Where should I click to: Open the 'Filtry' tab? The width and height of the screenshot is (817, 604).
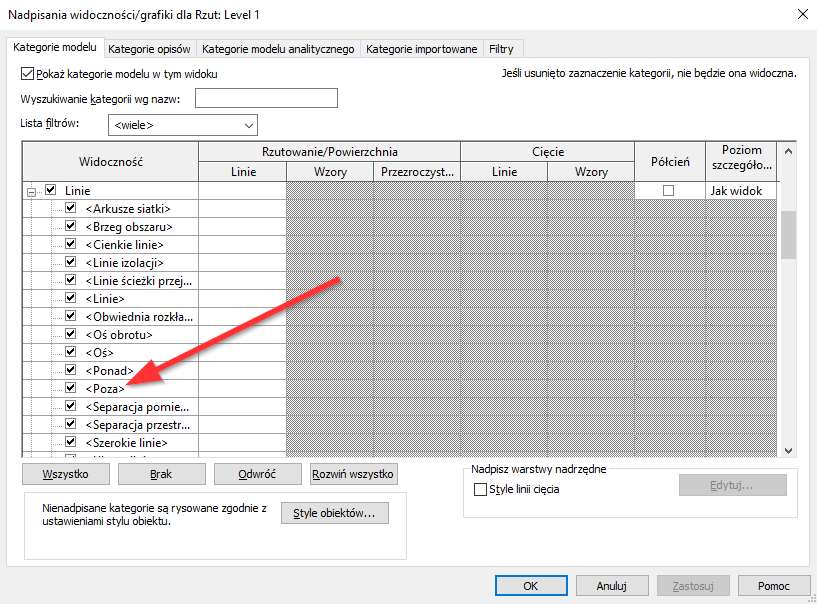click(x=501, y=48)
